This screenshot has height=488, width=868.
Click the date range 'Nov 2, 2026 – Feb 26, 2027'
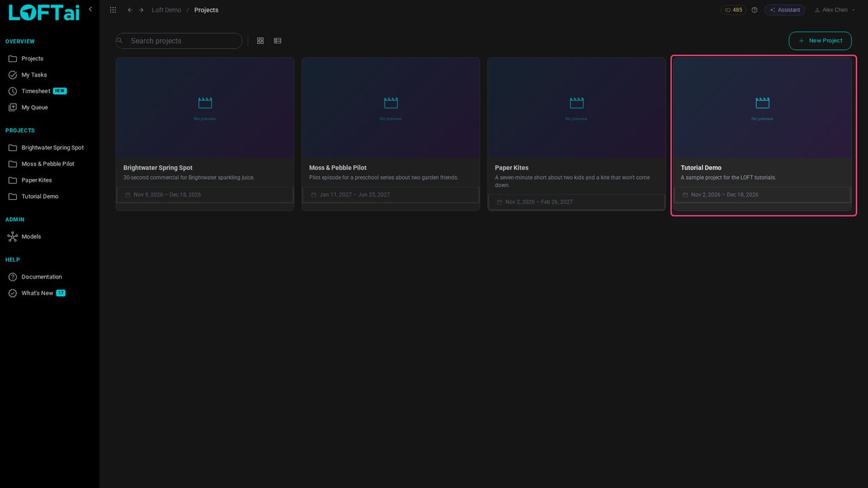(539, 202)
